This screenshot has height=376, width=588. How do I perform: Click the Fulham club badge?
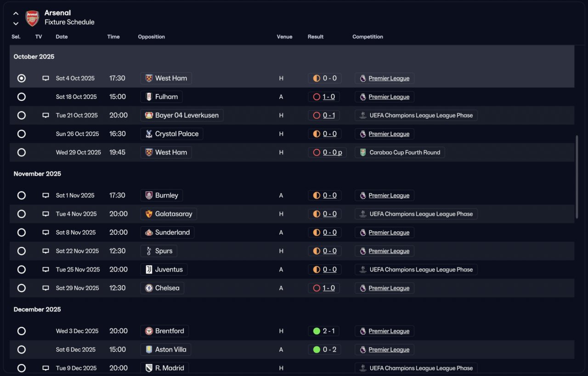click(x=149, y=97)
